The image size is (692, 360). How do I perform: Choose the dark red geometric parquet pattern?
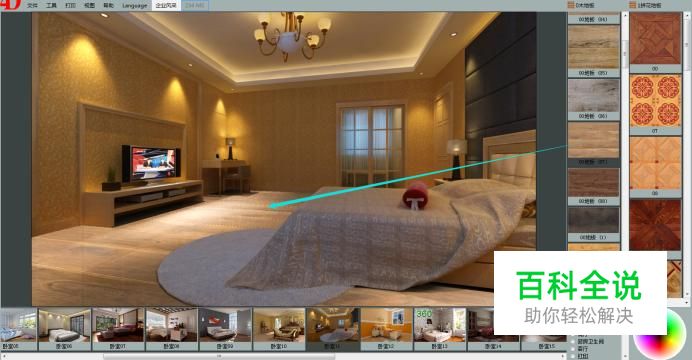tap(655, 225)
